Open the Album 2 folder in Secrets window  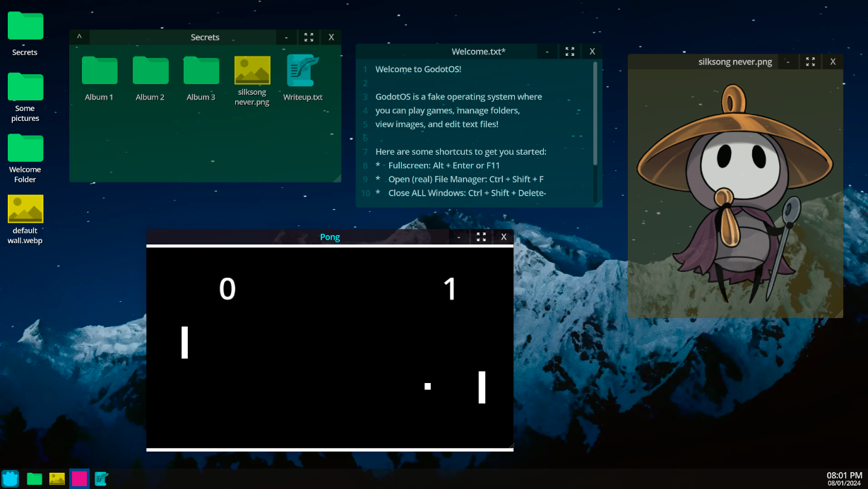click(150, 78)
